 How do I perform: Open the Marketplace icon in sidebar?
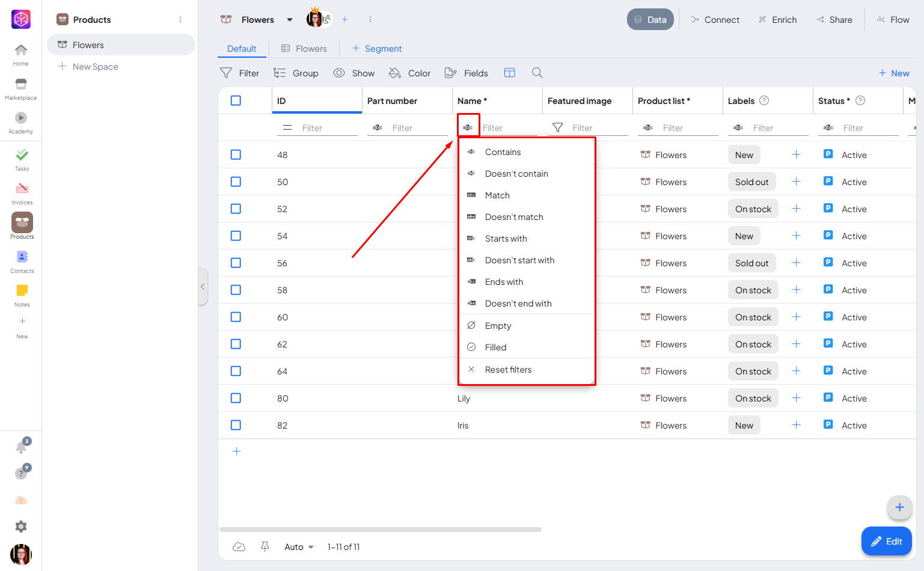point(21,85)
